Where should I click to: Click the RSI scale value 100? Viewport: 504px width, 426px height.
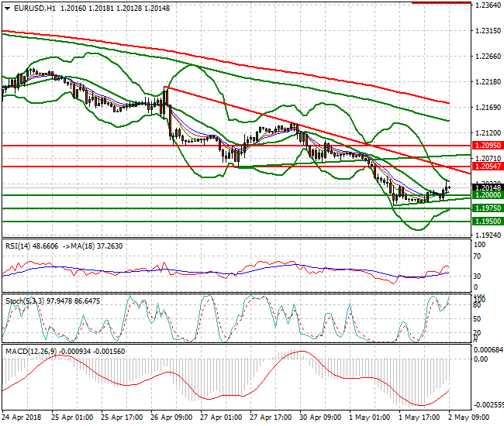pyautogui.click(x=478, y=245)
